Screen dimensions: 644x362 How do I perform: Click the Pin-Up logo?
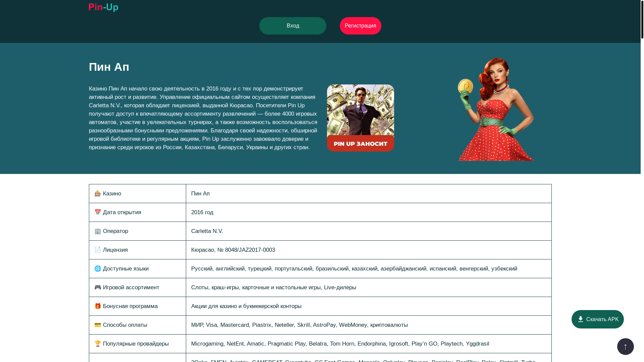[x=103, y=7]
